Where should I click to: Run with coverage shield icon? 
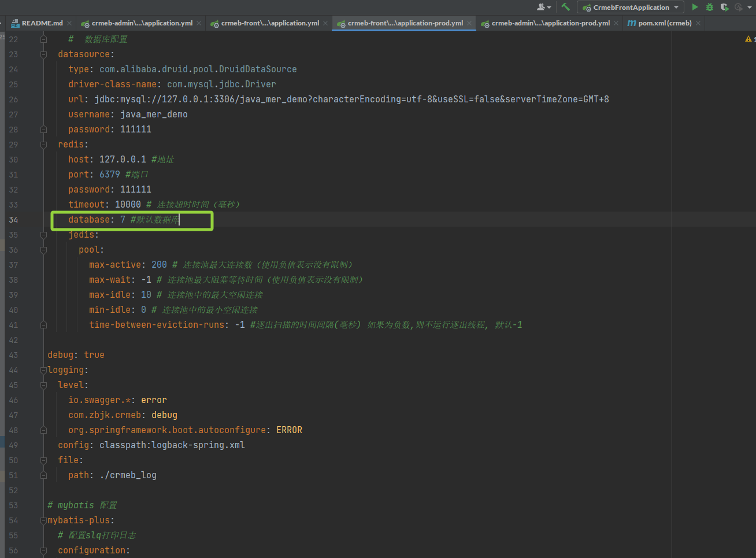coord(724,7)
